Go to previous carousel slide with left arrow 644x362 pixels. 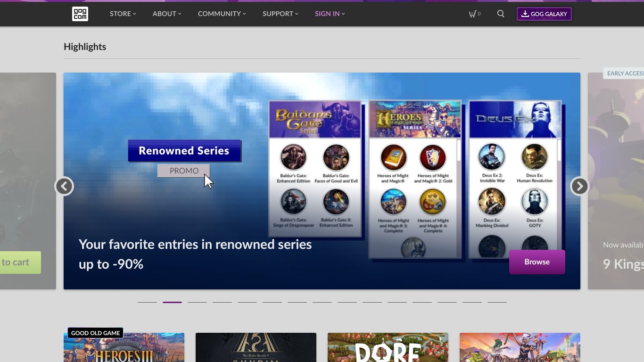tap(65, 186)
